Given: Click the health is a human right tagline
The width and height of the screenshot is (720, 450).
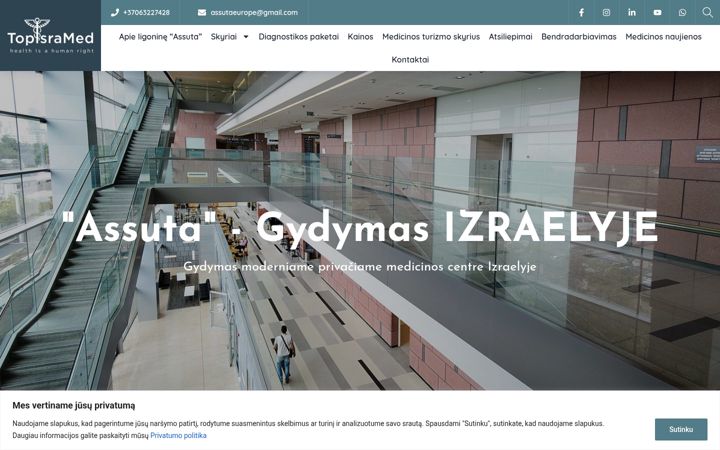Looking at the screenshot, I should (52, 51).
